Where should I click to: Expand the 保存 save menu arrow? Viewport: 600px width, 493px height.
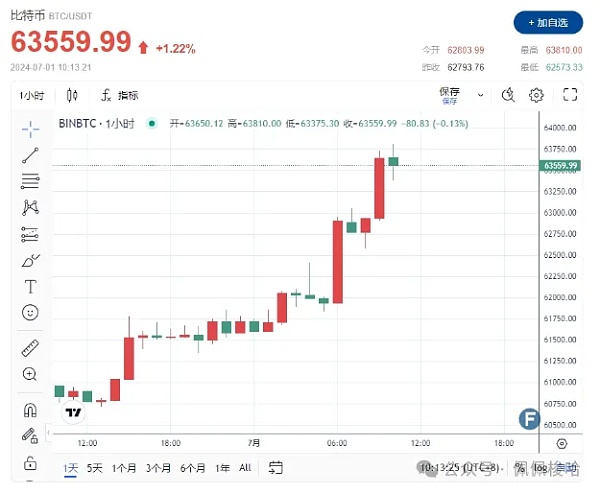click(481, 95)
